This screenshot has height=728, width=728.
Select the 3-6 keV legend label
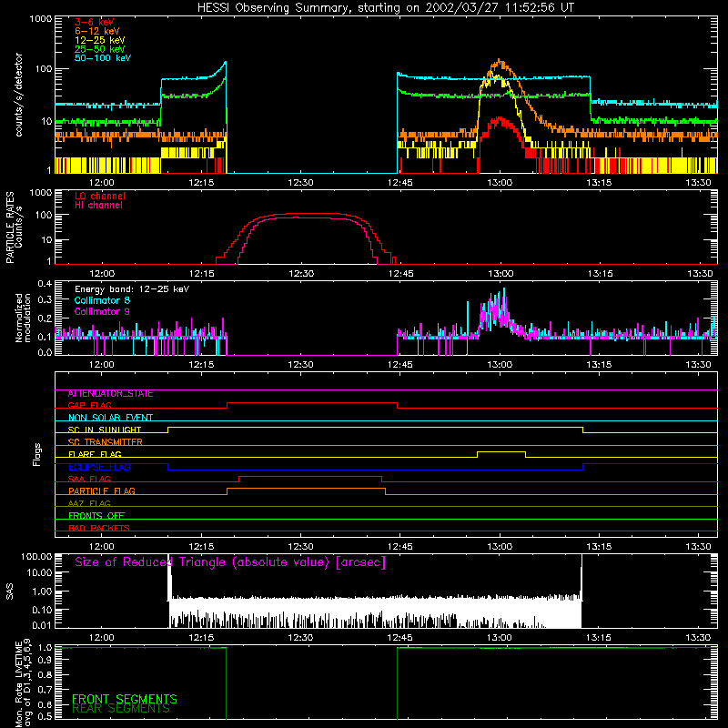pyautogui.click(x=95, y=22)
